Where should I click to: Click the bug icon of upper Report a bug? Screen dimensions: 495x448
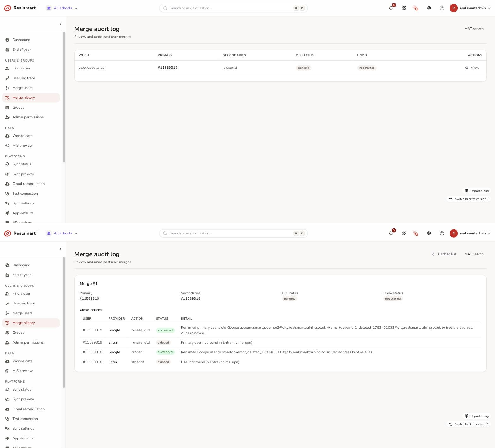[x=467, y=191]
